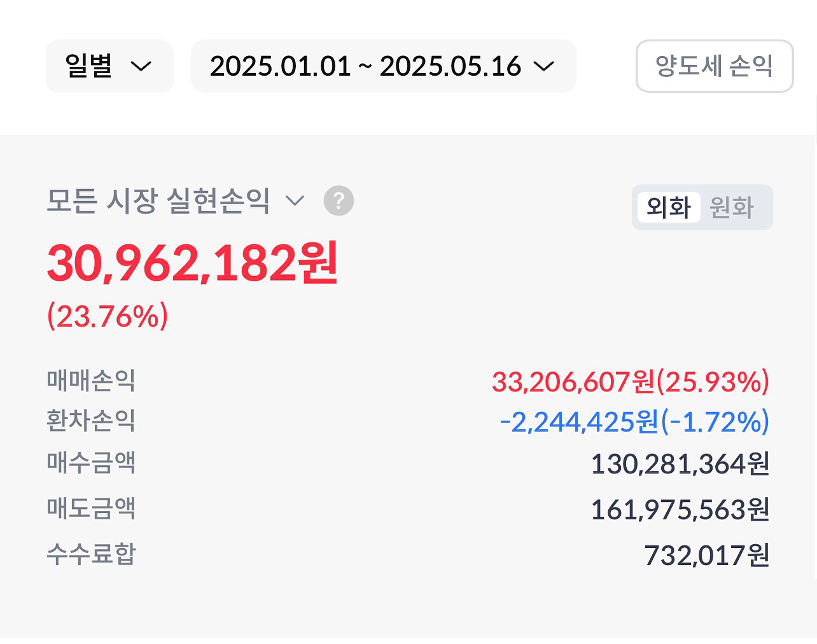
Task: Expand the 모든 시장 실현손익 chevron
Action: point(295,201)
